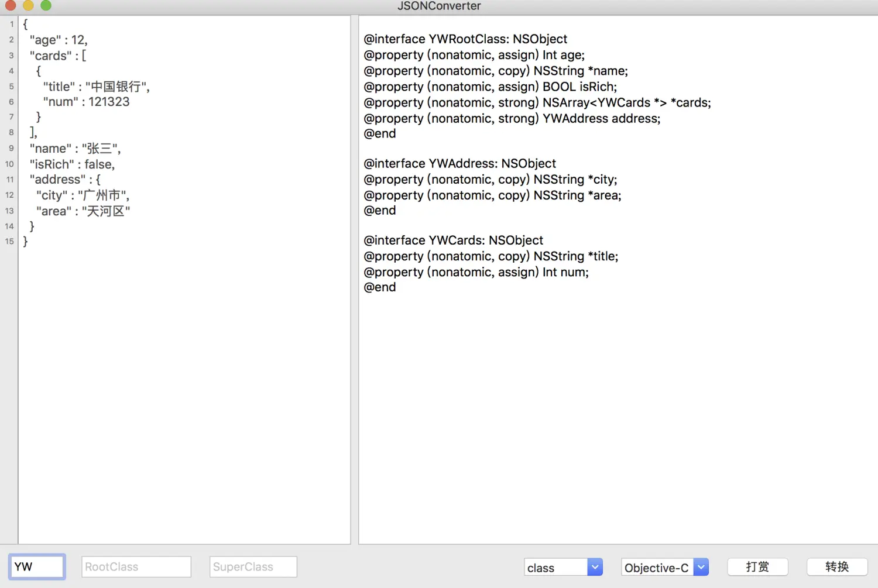Click the YW prefix input field
This screenshot has width=878, height=588.
coord(37,566)
